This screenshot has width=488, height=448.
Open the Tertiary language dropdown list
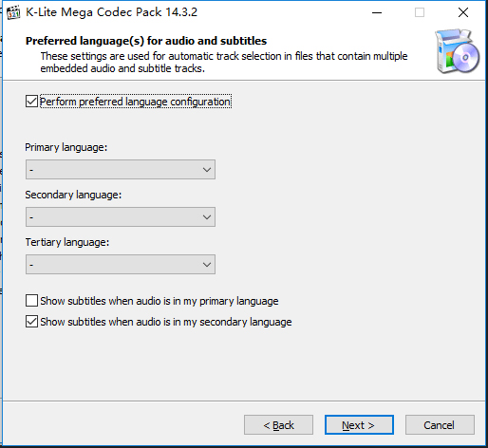121,265
